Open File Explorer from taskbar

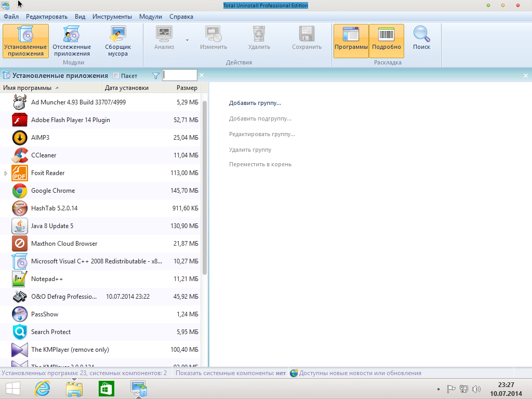point(74,389)
